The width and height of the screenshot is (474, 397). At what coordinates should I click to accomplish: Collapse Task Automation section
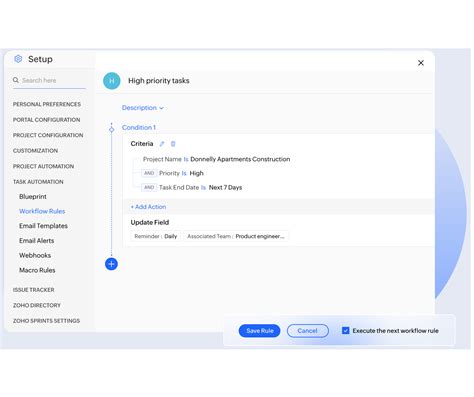pyautogui.click(x=38, y=182)
